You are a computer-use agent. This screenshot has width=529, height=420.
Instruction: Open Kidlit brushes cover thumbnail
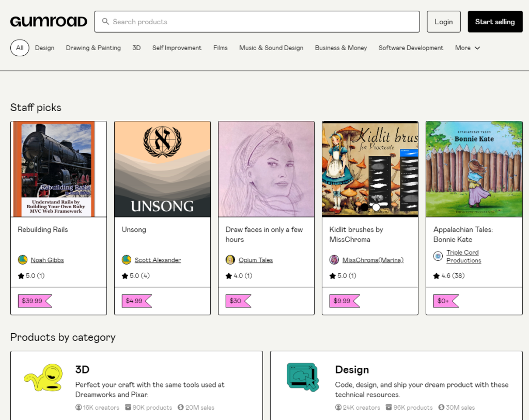[x=370, y=169]
